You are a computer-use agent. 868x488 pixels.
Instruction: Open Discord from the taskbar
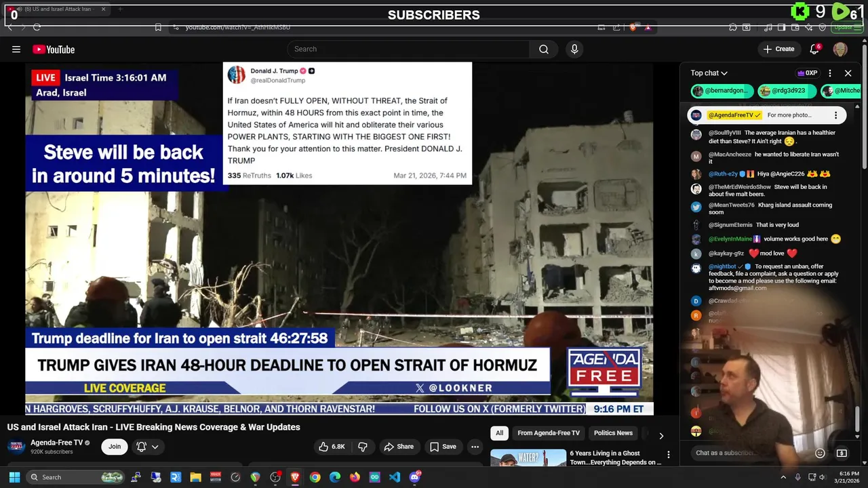(415, 477)
